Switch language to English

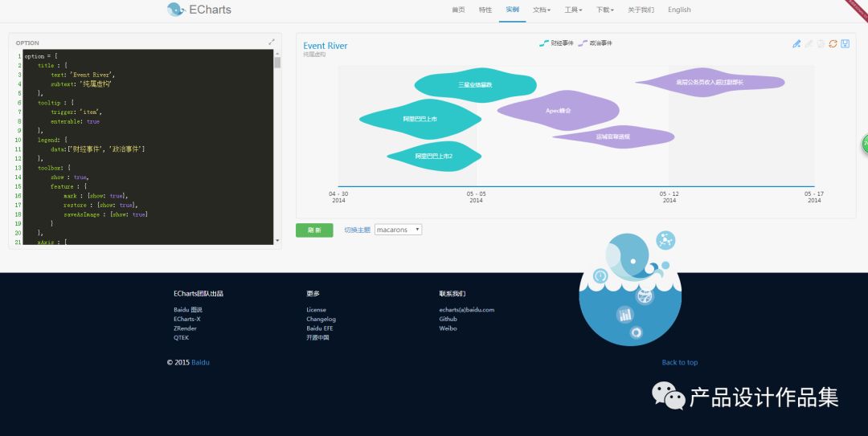pos(679,10)
